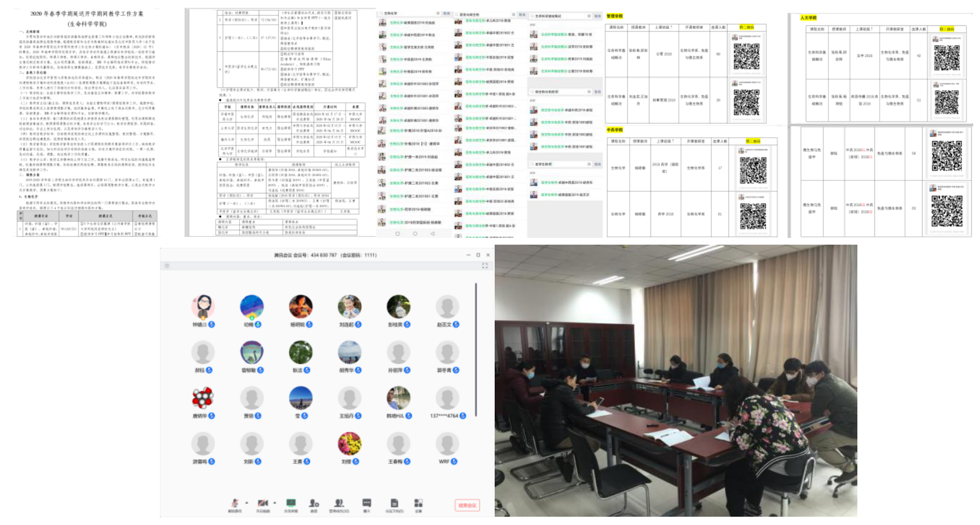Select participant WRF's avatar
Viewport: 980px width, 525px height.
click(447, 444)
